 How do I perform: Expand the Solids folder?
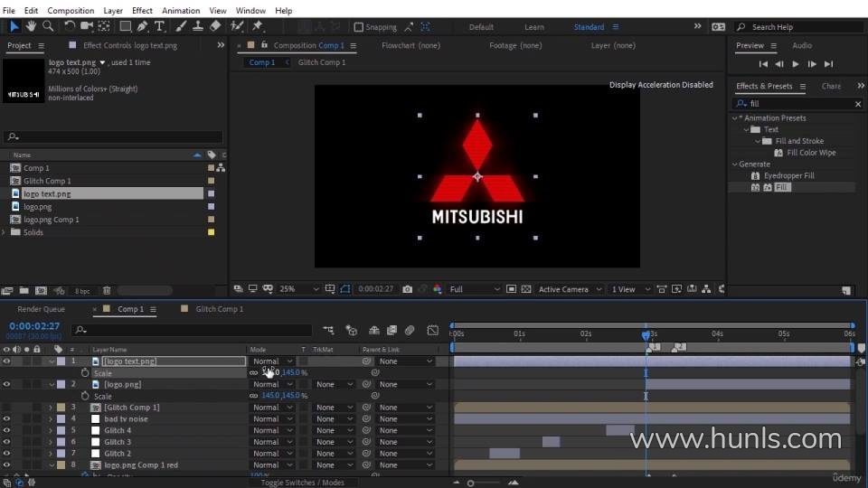coord(4,232)
